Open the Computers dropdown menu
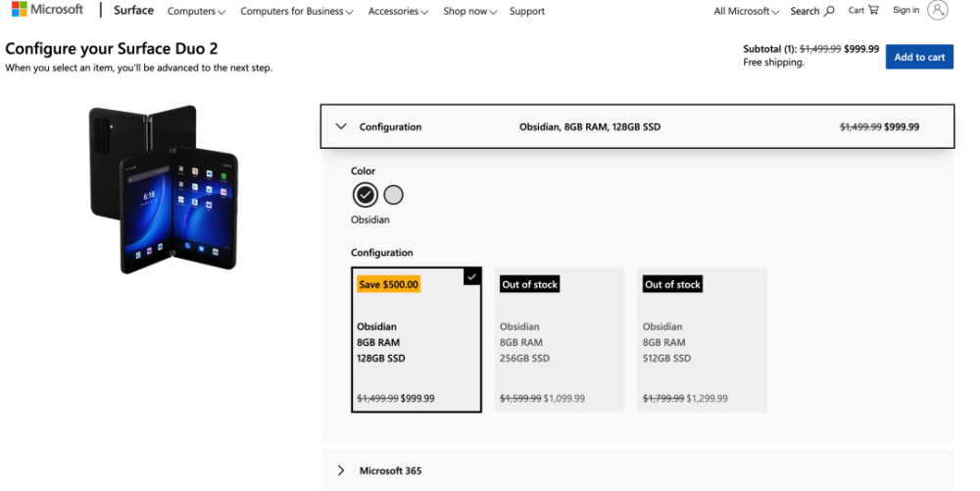The width and height of the screenshot is (980, 491). pos(196,12)
